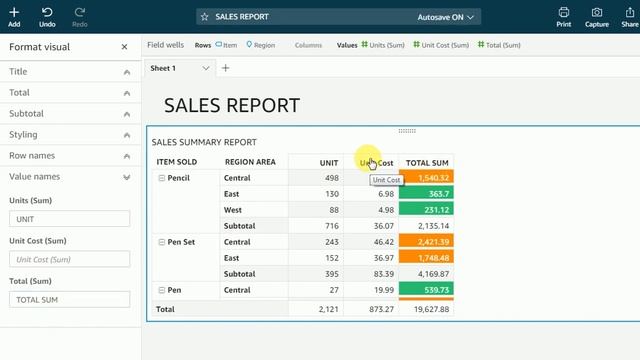
Task: Star the SALES REPORT analysis as favorite
Action: coord(204,17)
